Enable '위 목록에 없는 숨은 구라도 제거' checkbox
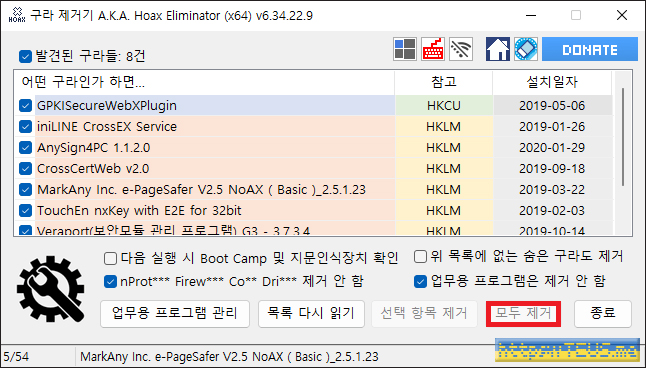This screenshot has height=368, width=646. pos(420,256)
